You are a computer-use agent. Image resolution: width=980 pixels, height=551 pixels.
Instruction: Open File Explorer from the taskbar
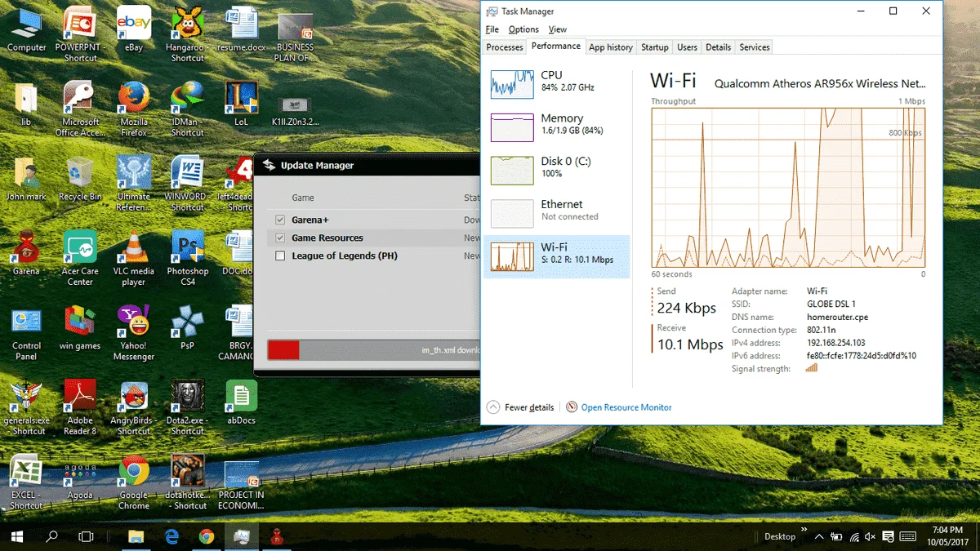[x=136, y=536]
